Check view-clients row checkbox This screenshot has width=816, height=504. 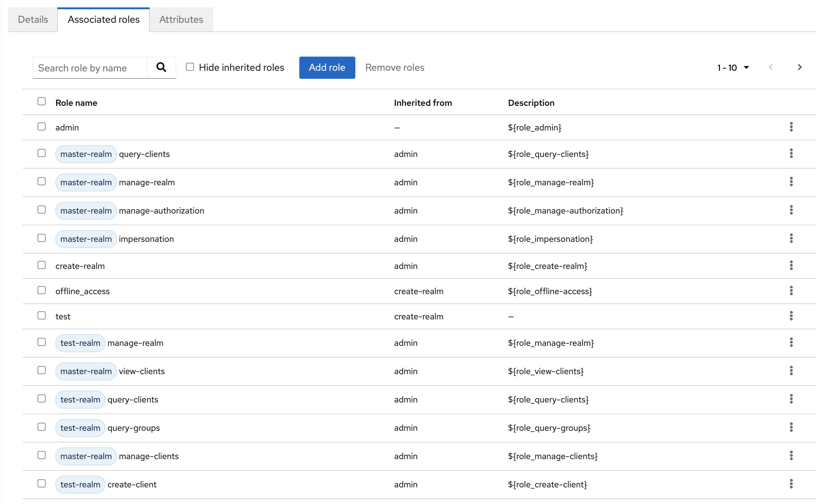click(41, 371)
